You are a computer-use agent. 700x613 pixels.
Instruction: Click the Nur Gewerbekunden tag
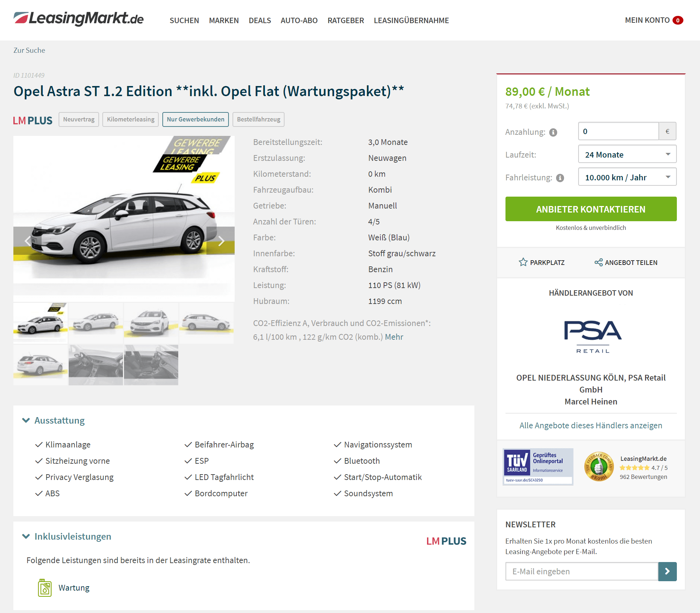pyautogui.click(x=196, y=119)
